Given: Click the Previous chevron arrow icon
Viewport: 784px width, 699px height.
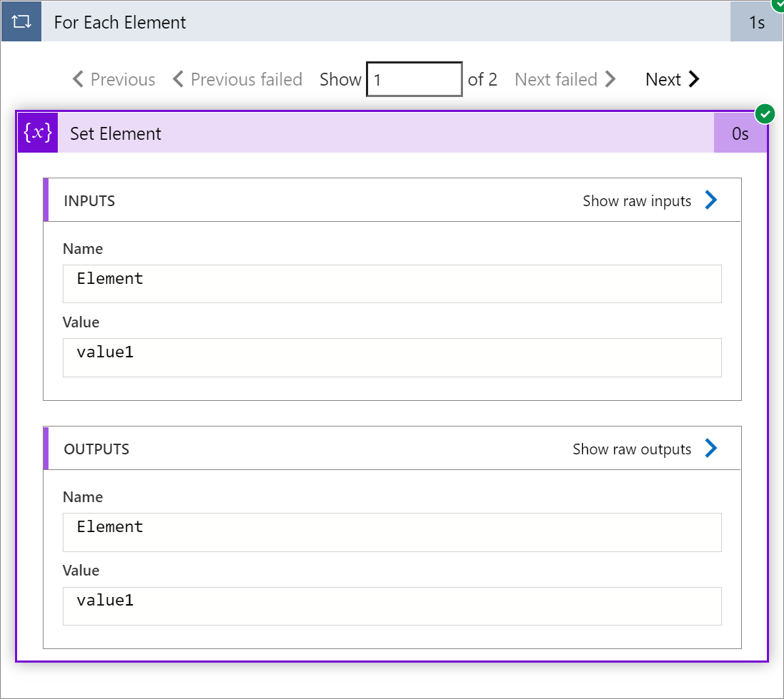Looking at the screenshot, I should coord(78,79).
